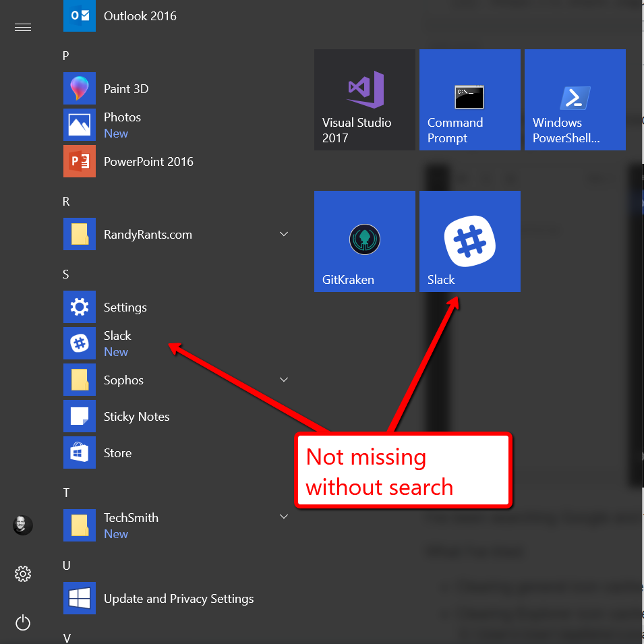This screenshot has height=644, width=644.
Task: Launch PowerPoint 2016 icon
Action: [x=80, y=161]
